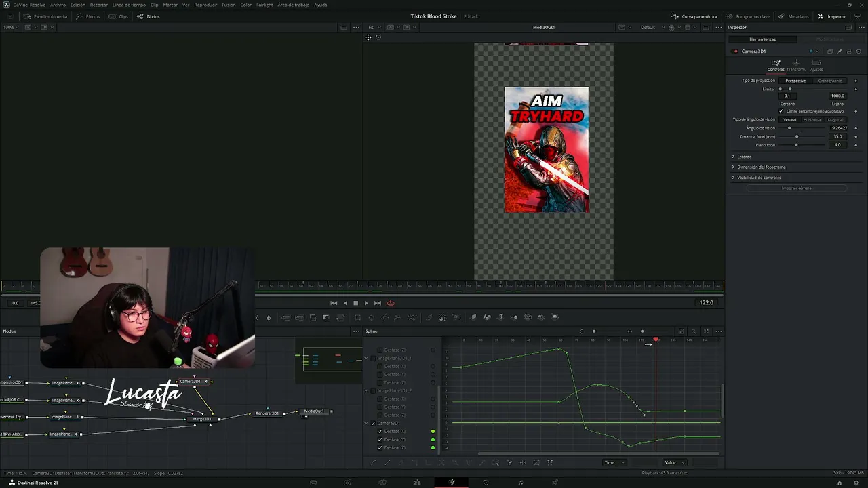Choose Horizontal angle of view type
The image size is (868, 488).
pyautogui.click(x=812, y=120)
